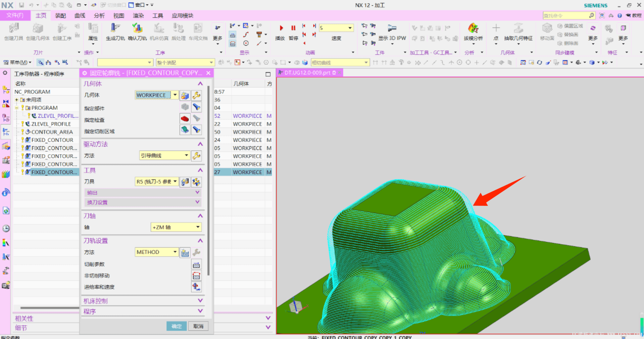Image resolution: width=644 pixels, height=339 pixels.
Task: Click the Show 3D IPW icon
Action: point(392,28)
